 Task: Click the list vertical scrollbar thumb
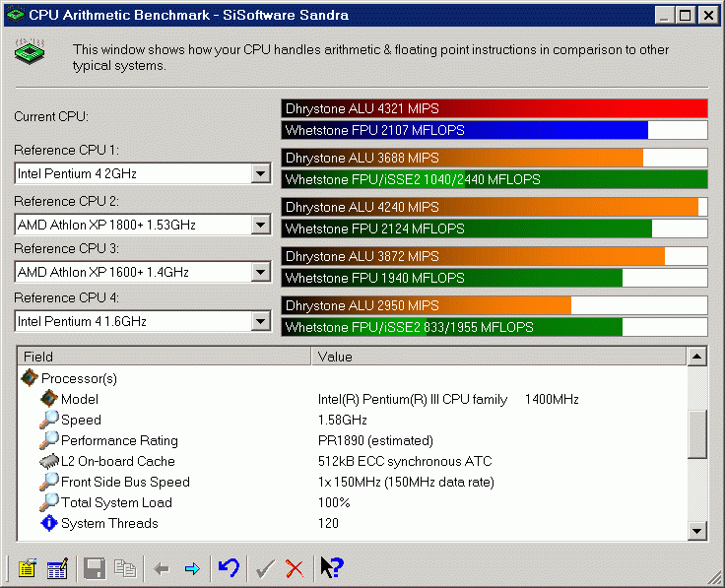click(697, 434)
